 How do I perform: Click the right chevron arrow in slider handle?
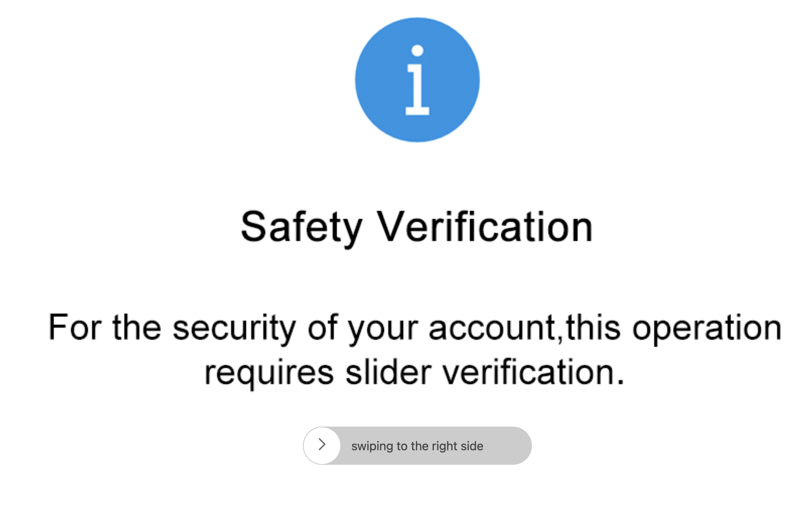[322, 444]
